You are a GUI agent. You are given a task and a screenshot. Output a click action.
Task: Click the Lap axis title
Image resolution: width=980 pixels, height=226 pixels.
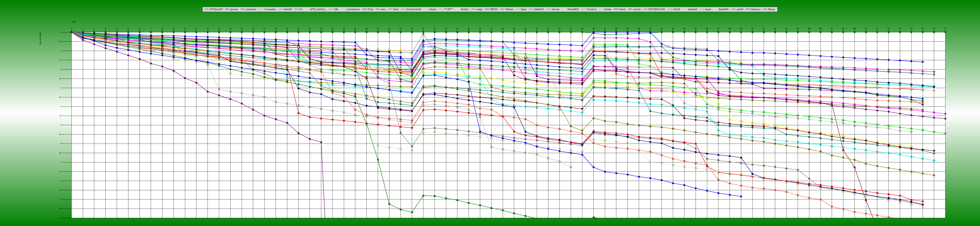pyautogui.click(x=73, y=22)
